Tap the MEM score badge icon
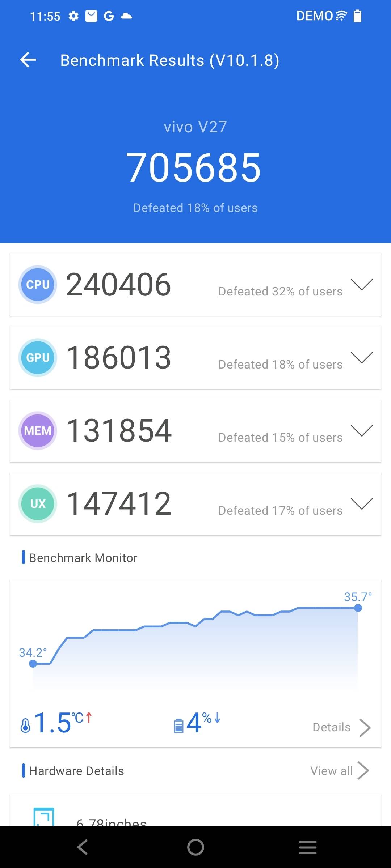The width and height of the screenshot is (391, 868). (38, 431)
